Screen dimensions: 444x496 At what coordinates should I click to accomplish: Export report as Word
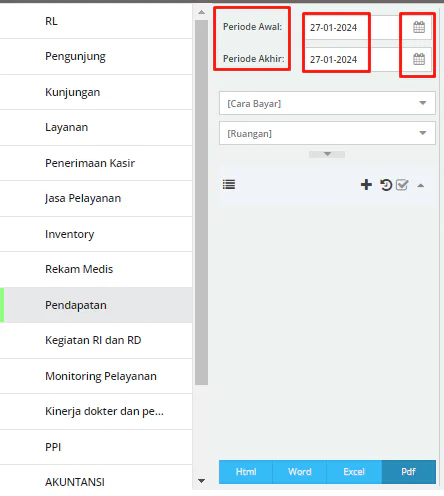pyautogui.click(x=300, y=472)
